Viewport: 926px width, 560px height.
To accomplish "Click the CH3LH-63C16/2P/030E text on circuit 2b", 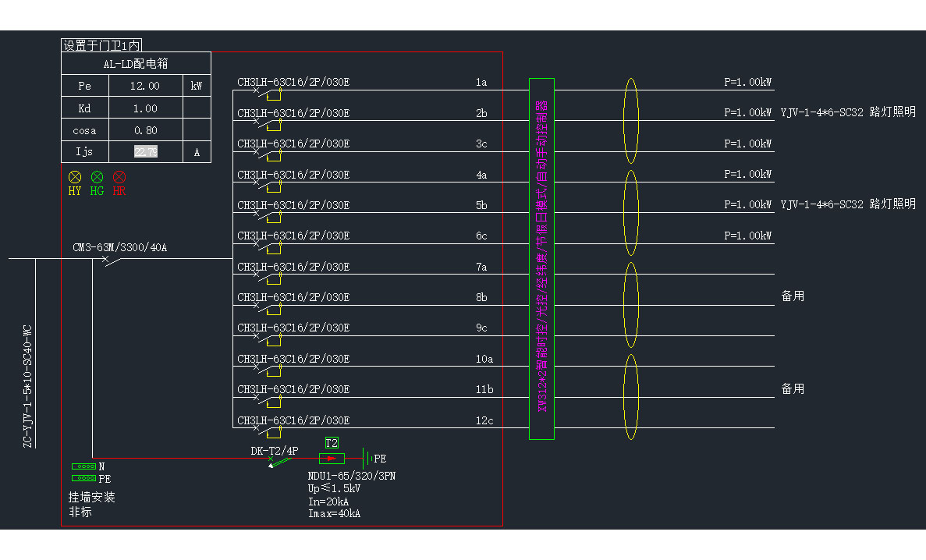I will tap(293, 113).
